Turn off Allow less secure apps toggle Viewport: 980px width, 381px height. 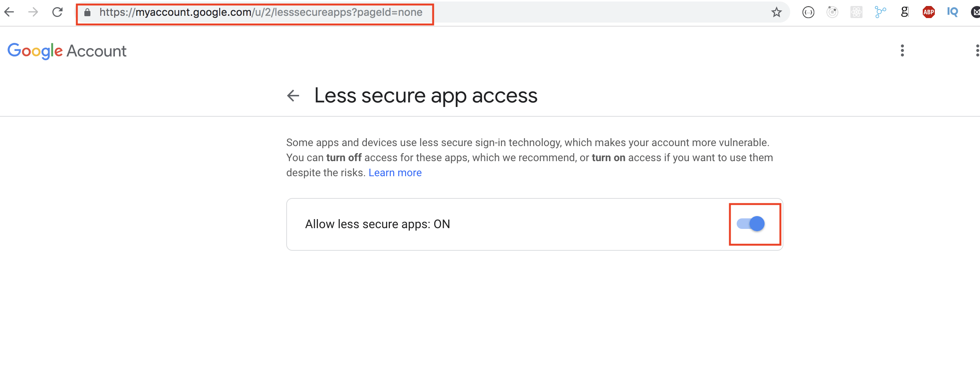point(751,224)
